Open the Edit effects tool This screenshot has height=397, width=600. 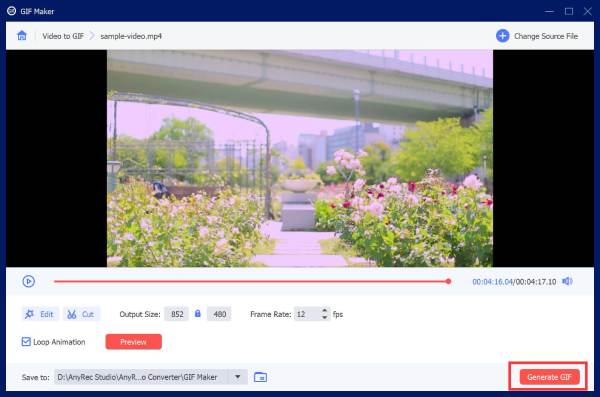click(x=40, y=314)
